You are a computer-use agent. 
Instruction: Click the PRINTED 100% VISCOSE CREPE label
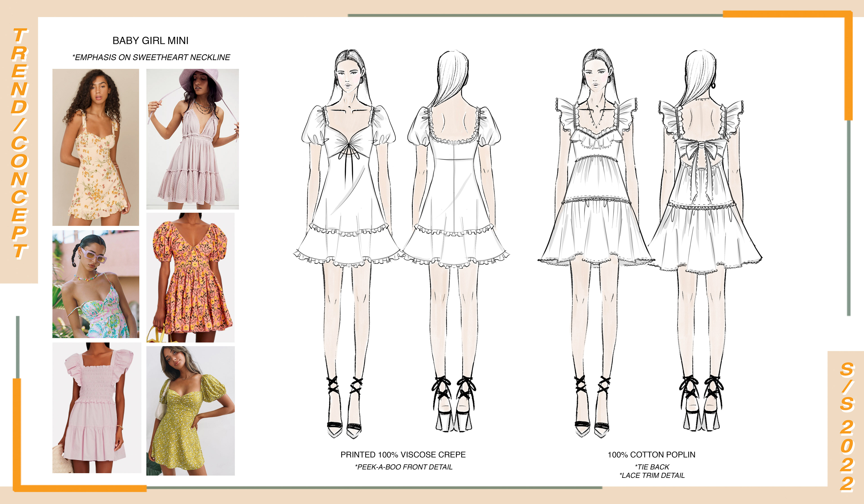(x=403, y=455)
